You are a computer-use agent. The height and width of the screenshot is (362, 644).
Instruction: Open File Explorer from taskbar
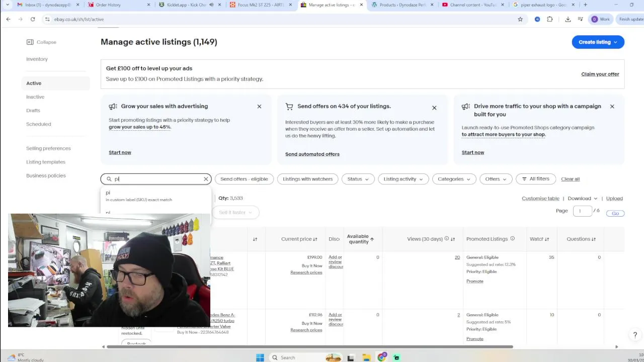tap(366, 357)
